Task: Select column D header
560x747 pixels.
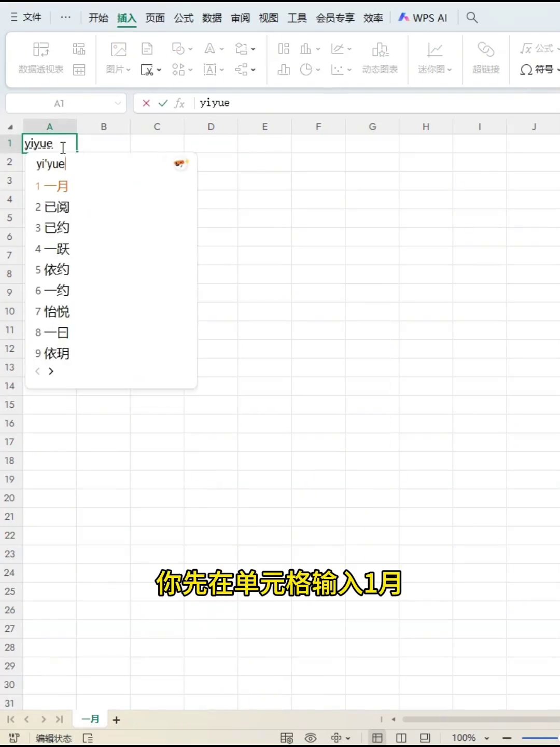Action: (211, 127)
